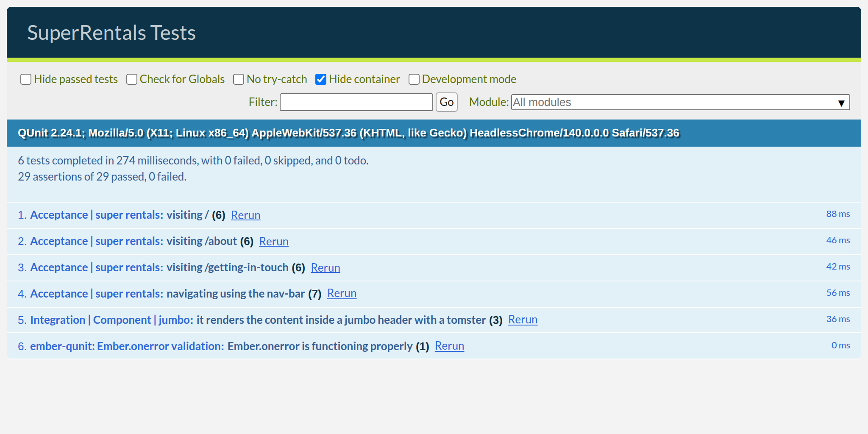
Task: Enable the Hide passed tests checkbox
Action: pos(26,79)
